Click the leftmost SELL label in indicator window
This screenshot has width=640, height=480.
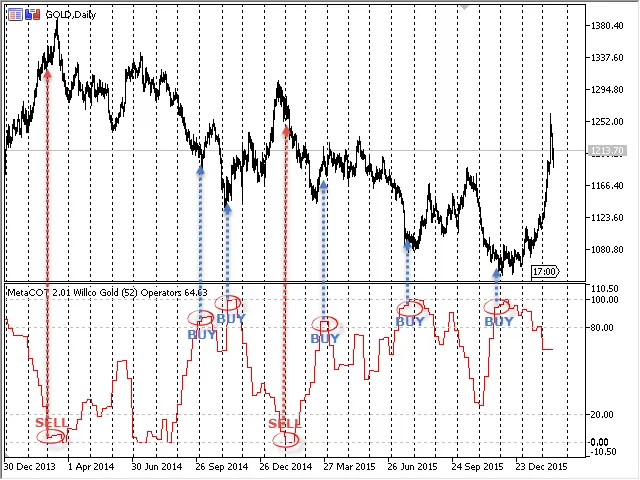point(52,422)
